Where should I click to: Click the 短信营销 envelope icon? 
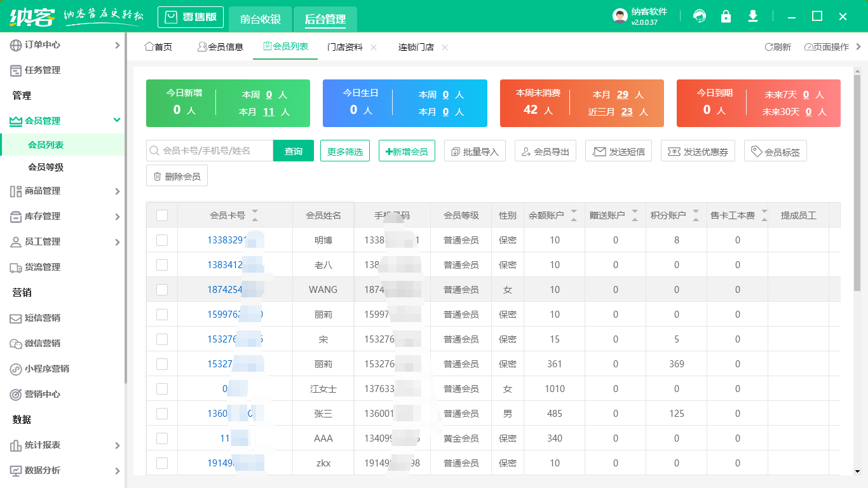click(x=16, y=318)
